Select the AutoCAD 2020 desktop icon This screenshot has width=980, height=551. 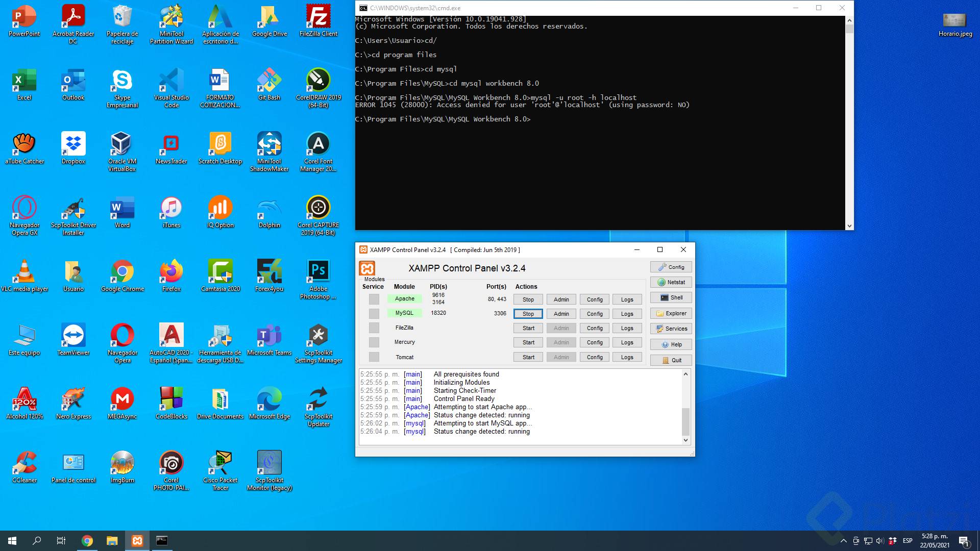click(x=171, y=343)
